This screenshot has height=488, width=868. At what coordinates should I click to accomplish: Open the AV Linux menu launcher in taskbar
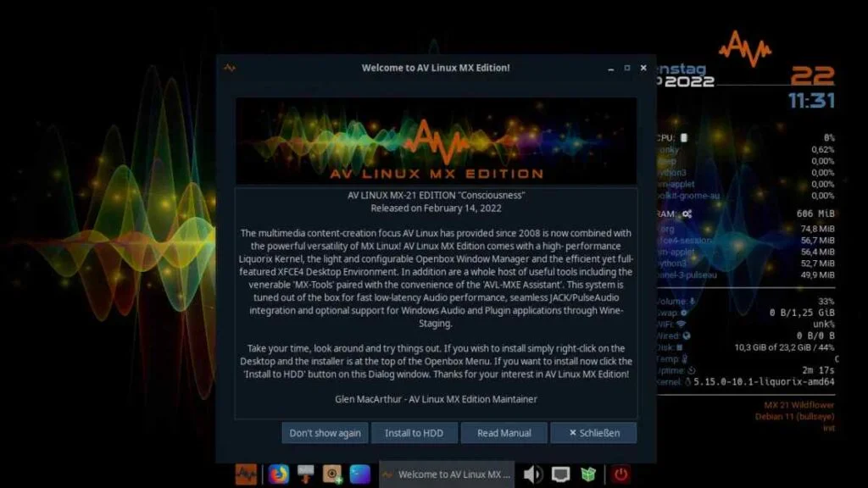(247, 474)
